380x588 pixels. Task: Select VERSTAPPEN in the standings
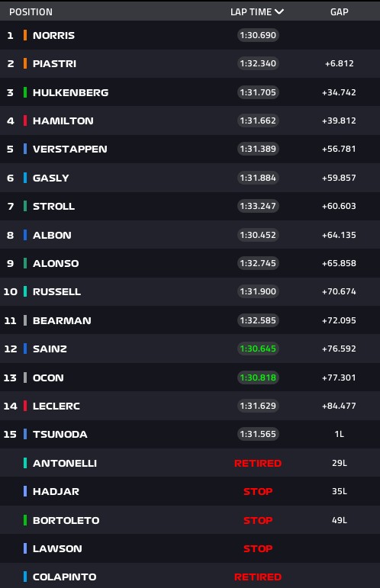tap(69, 149)
